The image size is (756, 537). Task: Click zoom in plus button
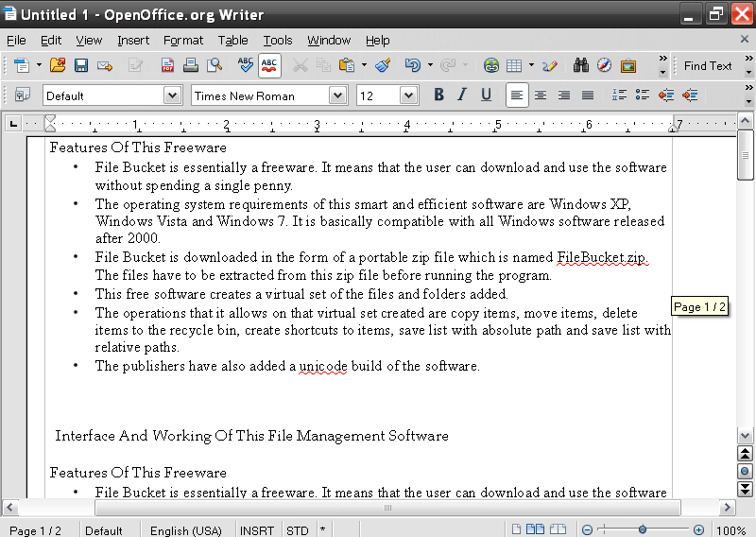click(x=698, y=529)
